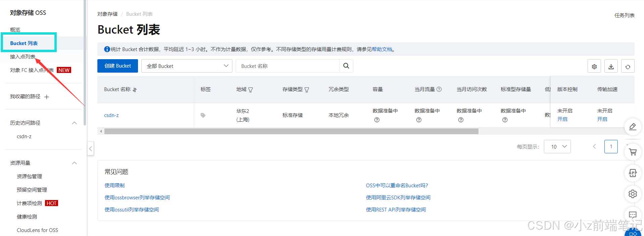Open 健康检测 in sidebar
Image resolution: width=644 pixels, height=236 pixels.
tap(27, 217)
